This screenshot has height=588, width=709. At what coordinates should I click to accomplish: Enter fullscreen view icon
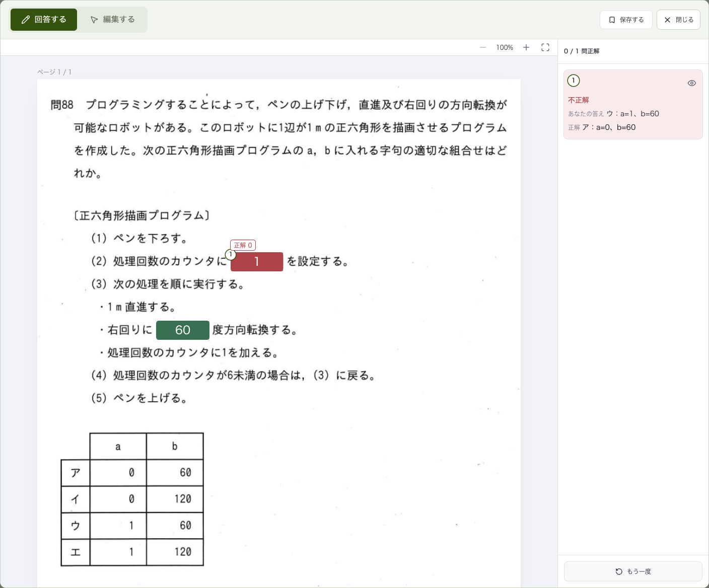pos(545,47)
